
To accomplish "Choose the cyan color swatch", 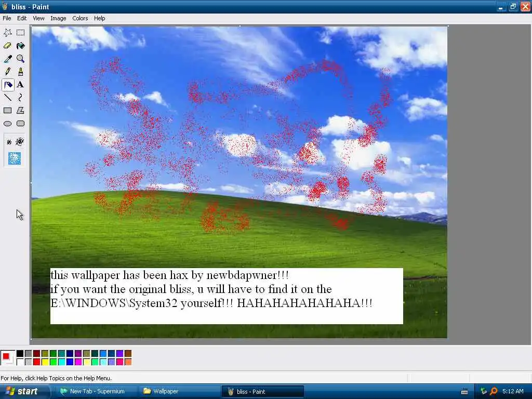I will 61,362.
